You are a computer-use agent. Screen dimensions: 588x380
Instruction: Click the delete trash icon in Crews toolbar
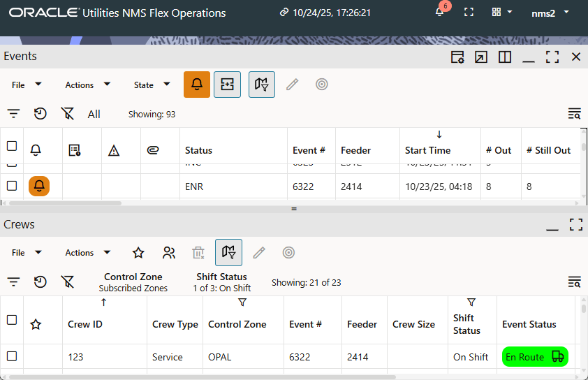pos(198,252)
